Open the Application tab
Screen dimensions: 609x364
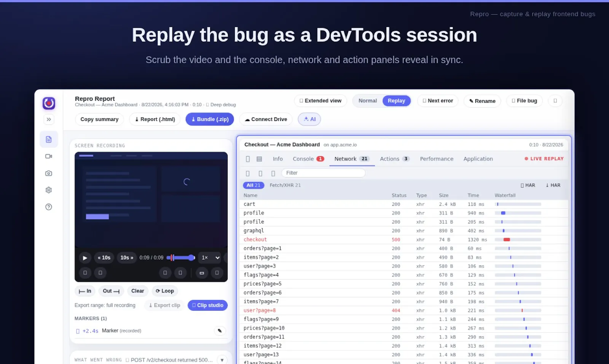click(478, 159)
